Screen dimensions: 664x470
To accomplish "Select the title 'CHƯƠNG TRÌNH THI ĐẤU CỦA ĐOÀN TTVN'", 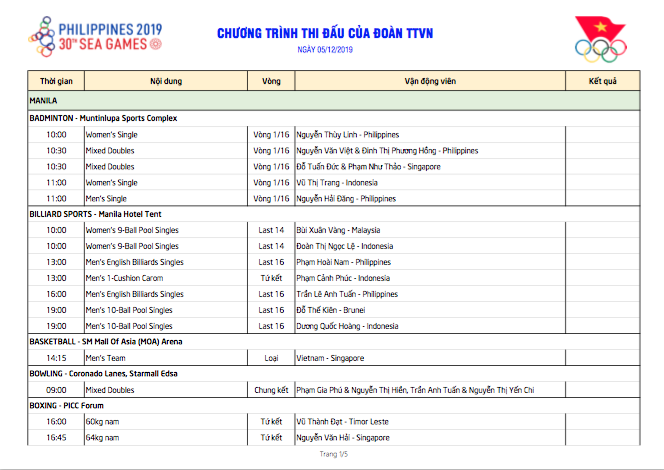I will (x=325, y=33).
